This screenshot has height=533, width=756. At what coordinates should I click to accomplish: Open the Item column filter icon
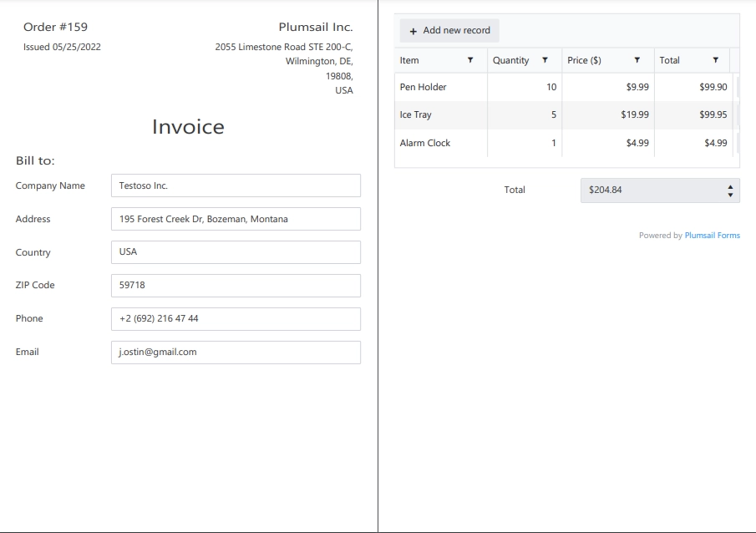[x=470, y=60]
